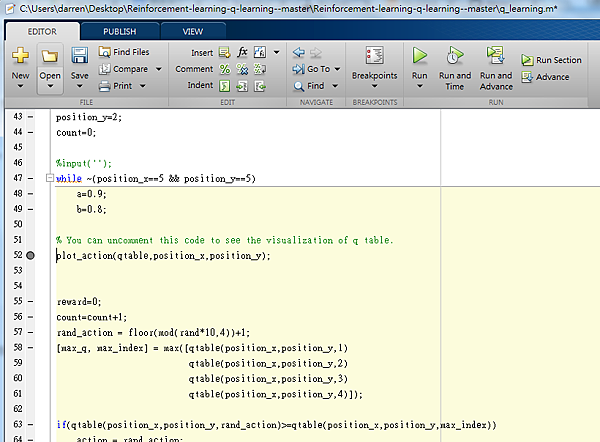Switch to the PUBLISH tab
Image resolution: width=600 pixels, height=442 pixels.
point(120,31)
